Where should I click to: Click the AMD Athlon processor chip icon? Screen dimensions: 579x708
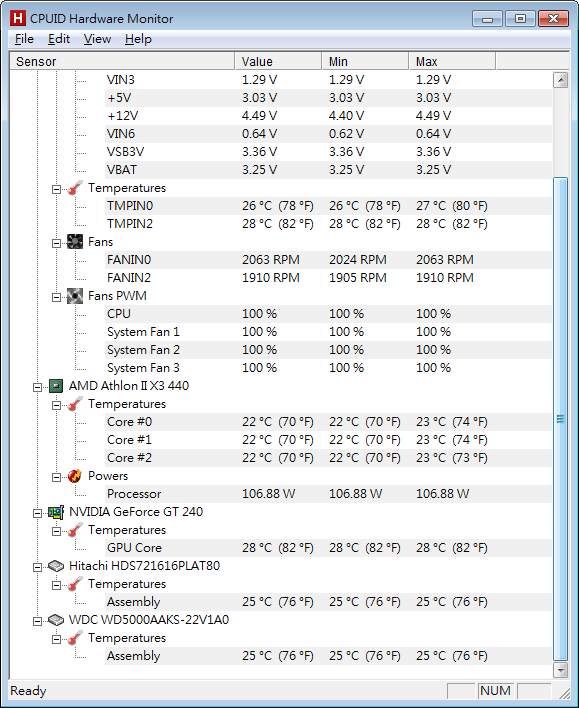click(56, 386)
